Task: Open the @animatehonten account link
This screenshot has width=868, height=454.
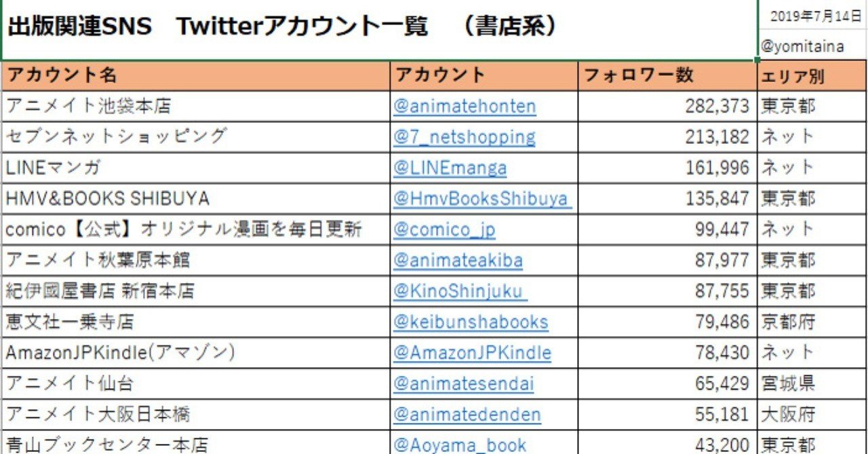Action: click(x=465, y=107)
